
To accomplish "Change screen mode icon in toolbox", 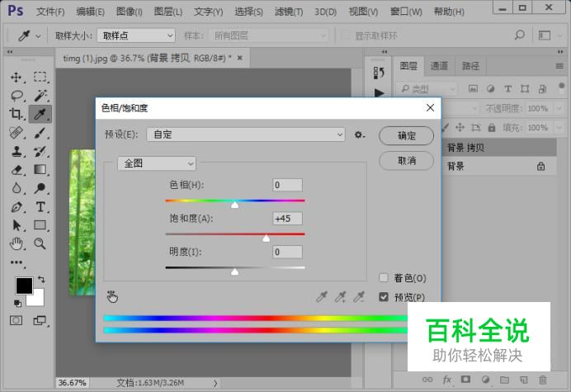I will (40, 320).
